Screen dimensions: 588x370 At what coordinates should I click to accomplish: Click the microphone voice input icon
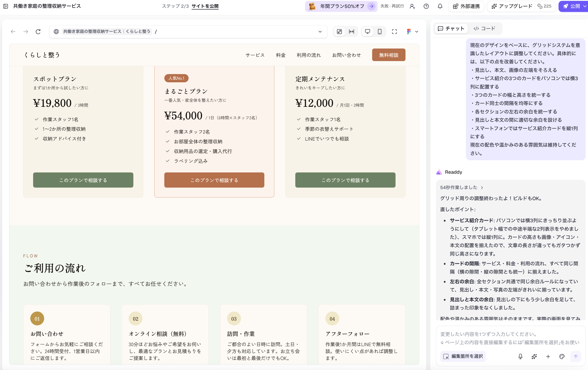(x=520, y=357)
